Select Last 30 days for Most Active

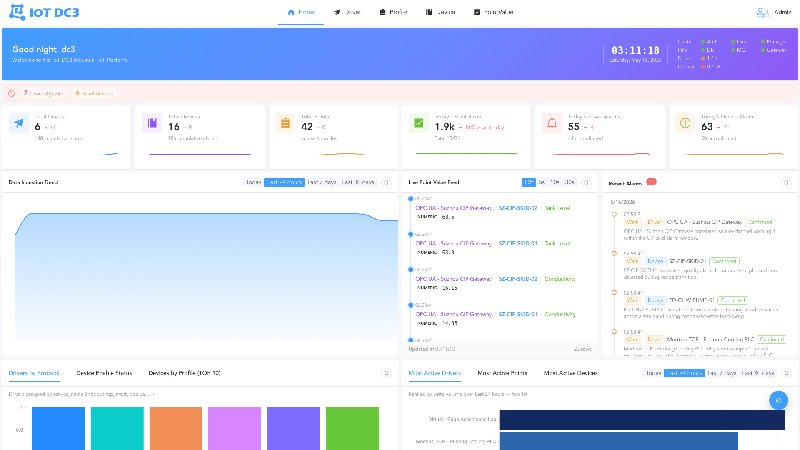pyautogui.click(x=758, y=373)
